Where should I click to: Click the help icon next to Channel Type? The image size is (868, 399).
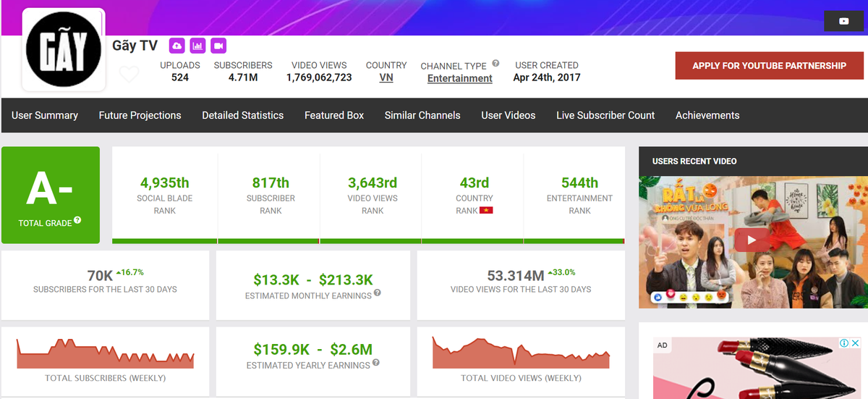(x=495, y=64)
